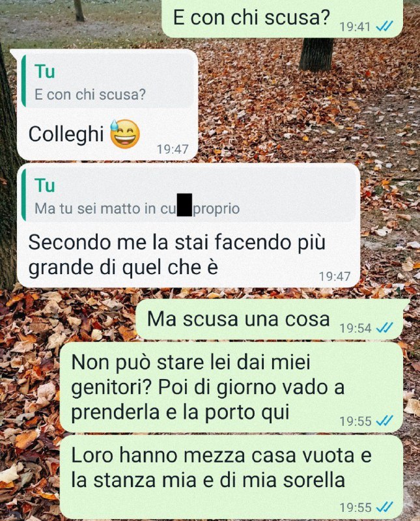The width and height of the screenshot is (420, 521).
Task: Select 'Non può stare lei' message bubble
Action: 232,387
